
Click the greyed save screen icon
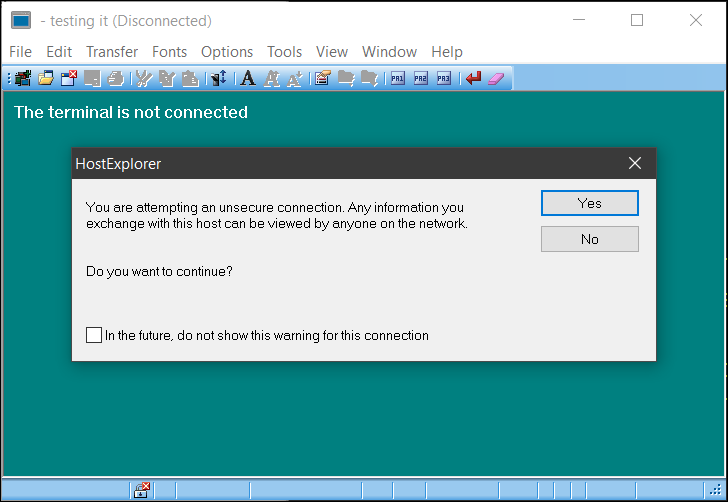[x=92, y=78]
